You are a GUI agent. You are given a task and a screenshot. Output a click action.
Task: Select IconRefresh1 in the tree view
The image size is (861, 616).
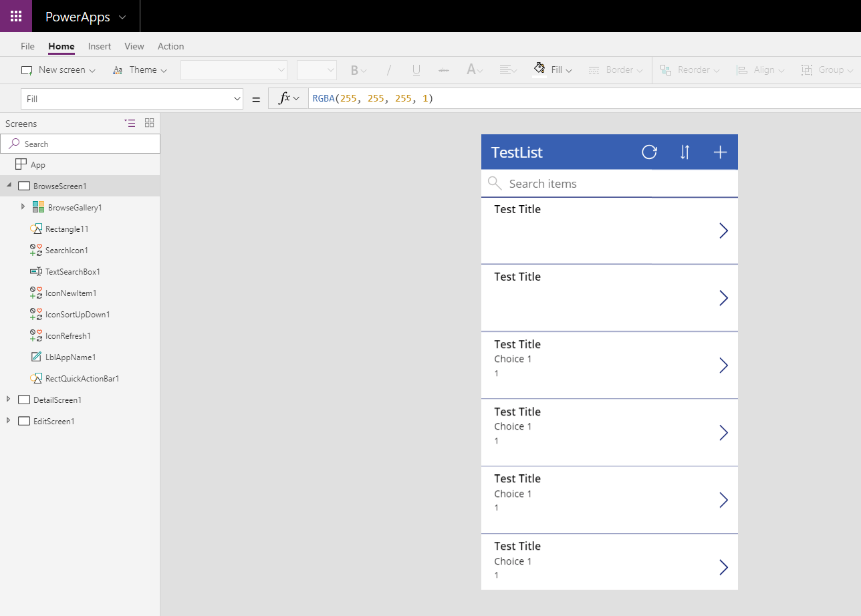[x=68, y=336]
